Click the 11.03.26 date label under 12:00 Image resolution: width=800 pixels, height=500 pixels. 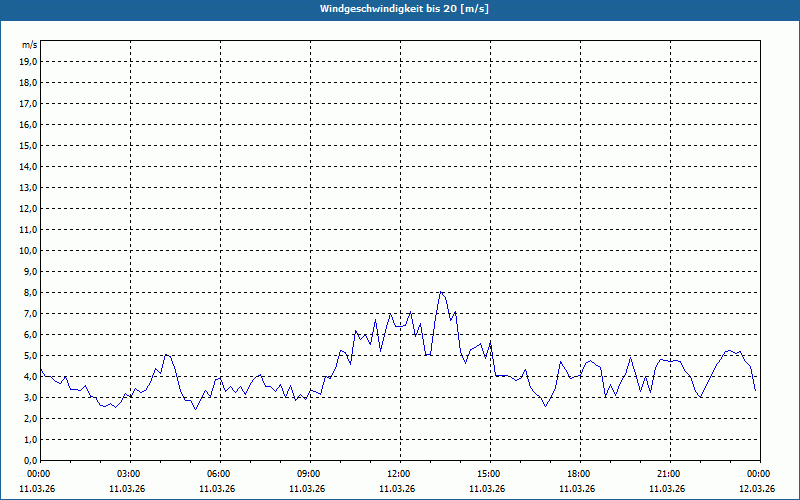coord(398,489)
